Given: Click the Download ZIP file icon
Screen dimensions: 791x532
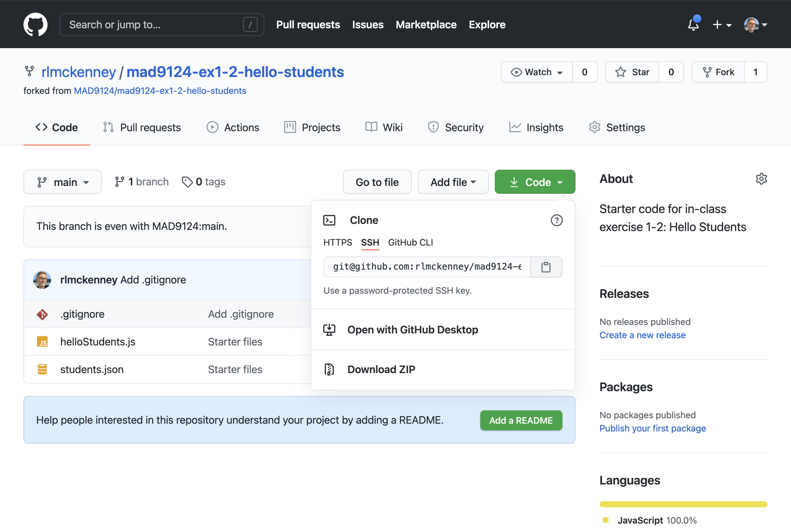Looking at the screenshot, I should coord(329,370).
